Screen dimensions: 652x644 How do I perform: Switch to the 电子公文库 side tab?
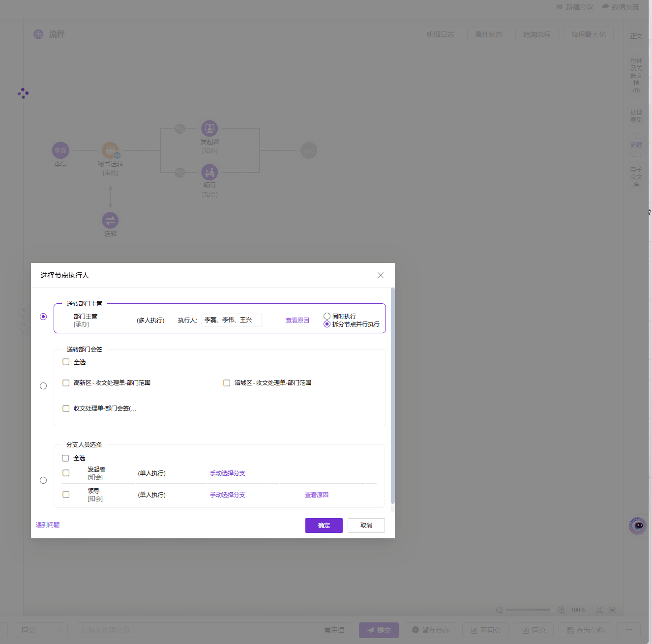pyautogui.click(x=636, y=176)
